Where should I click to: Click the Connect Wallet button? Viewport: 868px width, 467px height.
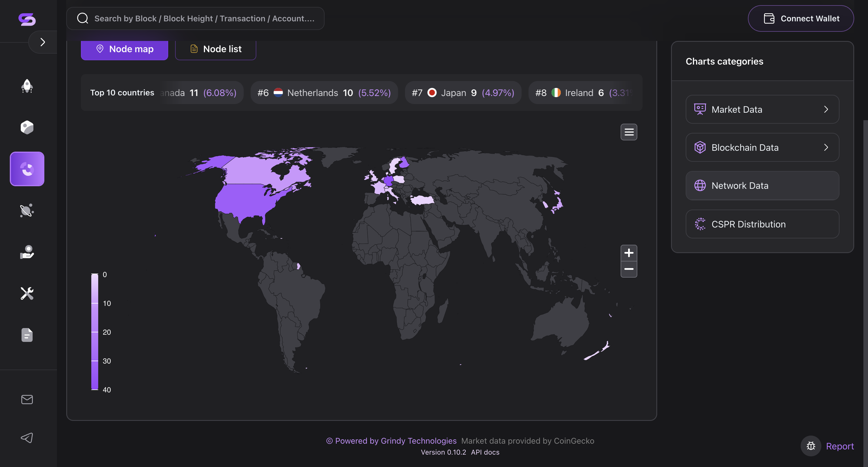801,18
